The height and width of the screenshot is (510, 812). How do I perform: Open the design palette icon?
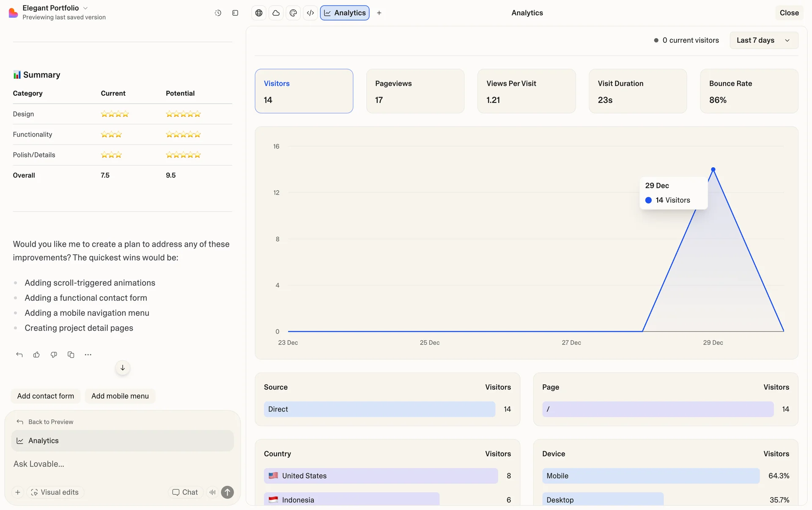[x=293, y=13]
